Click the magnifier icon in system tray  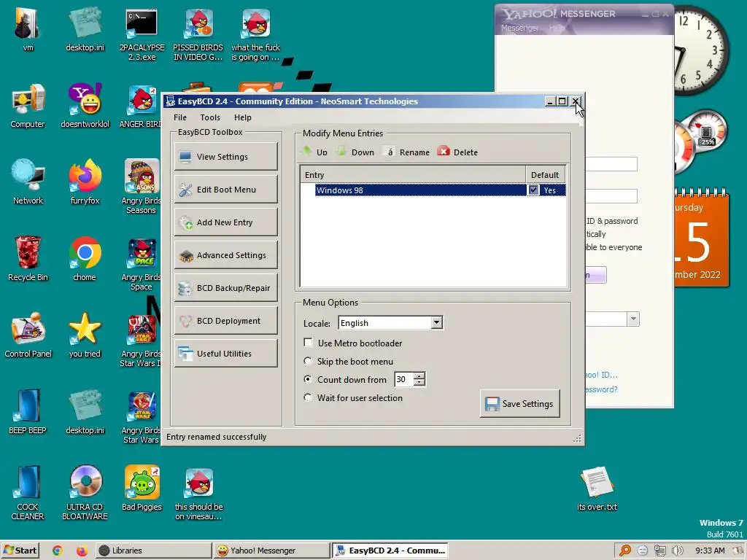[x=625, y=551]
